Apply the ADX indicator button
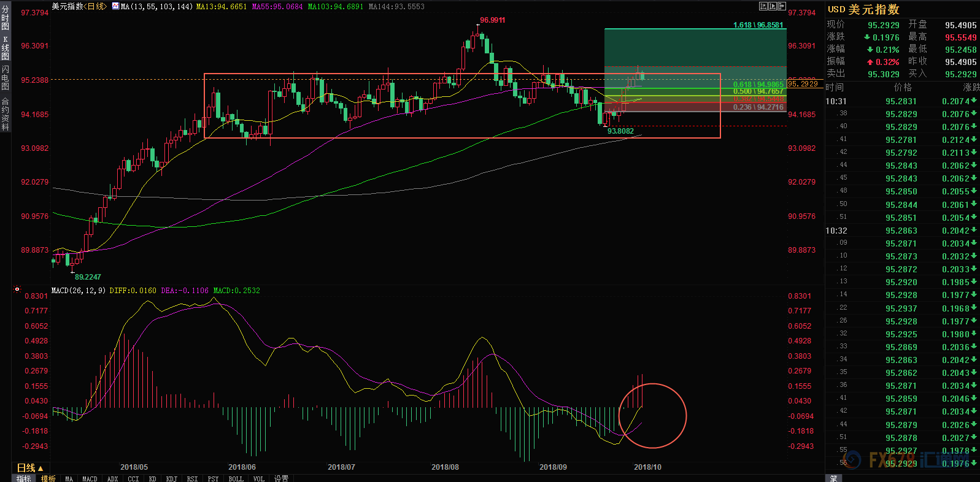Image resolution: width=980 pixels, height=482 pixels. (x=112, y=478)
